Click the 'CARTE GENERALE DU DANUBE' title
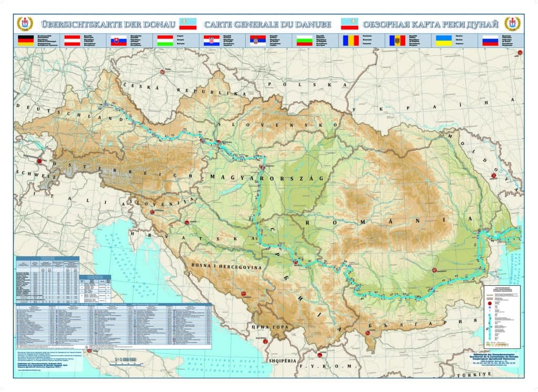 click(267, 24)
